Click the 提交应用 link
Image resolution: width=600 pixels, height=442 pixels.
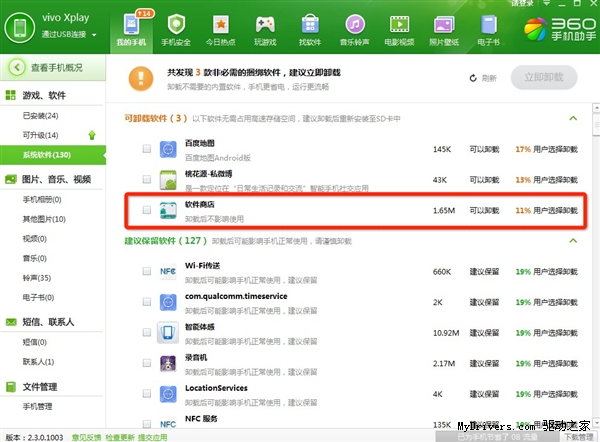(153, 437)
